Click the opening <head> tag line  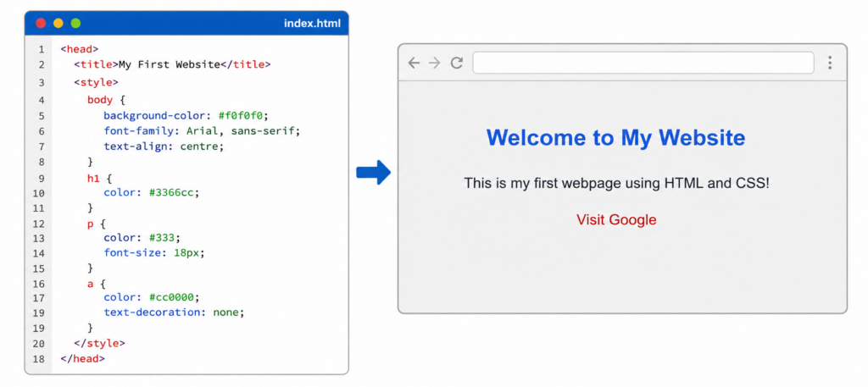pyautogui.click(x=79, y=49)
